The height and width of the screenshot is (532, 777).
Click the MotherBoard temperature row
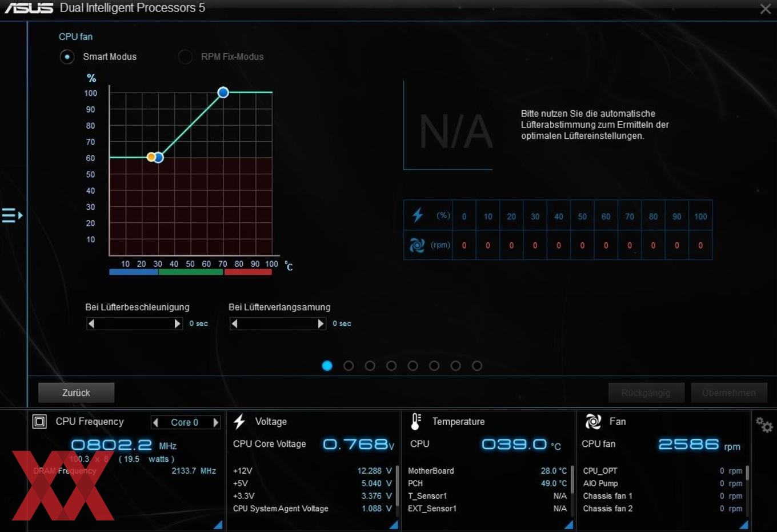pyautogui.click(x=487, y=471)
